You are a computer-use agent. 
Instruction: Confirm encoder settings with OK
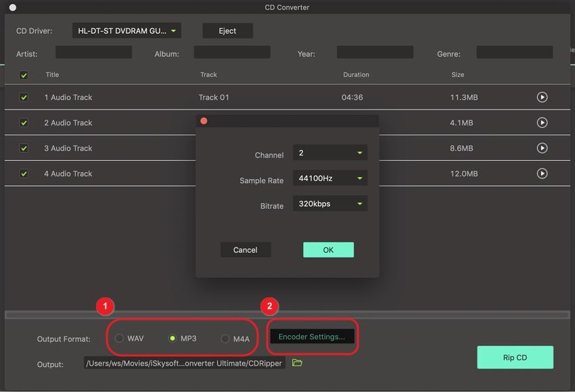(x=328, y=250)
